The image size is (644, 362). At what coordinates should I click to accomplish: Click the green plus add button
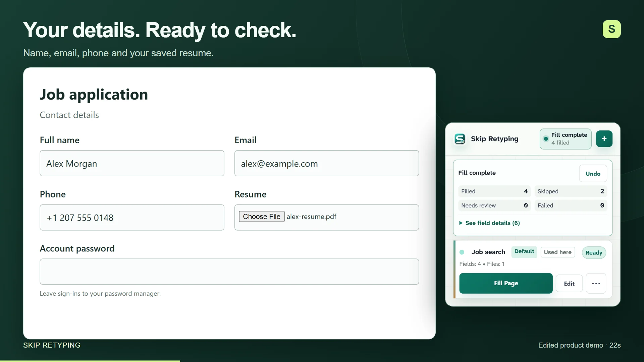point(604,139)
